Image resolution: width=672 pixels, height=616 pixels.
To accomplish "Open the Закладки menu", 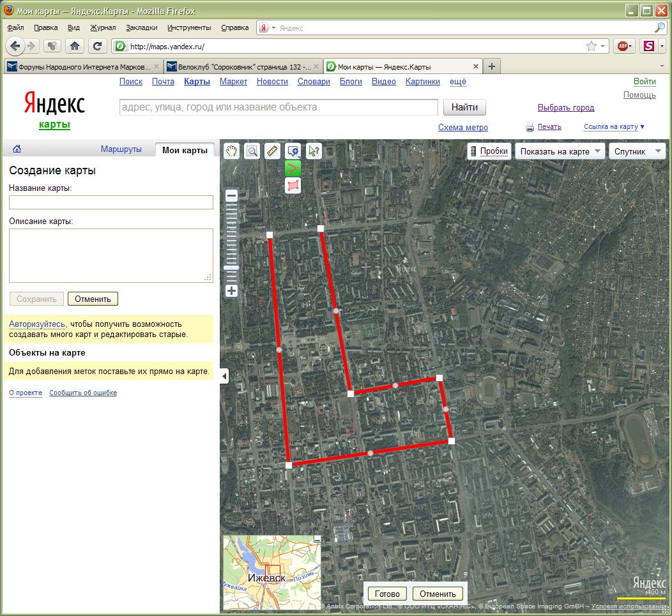I will [x=141, y=27].
